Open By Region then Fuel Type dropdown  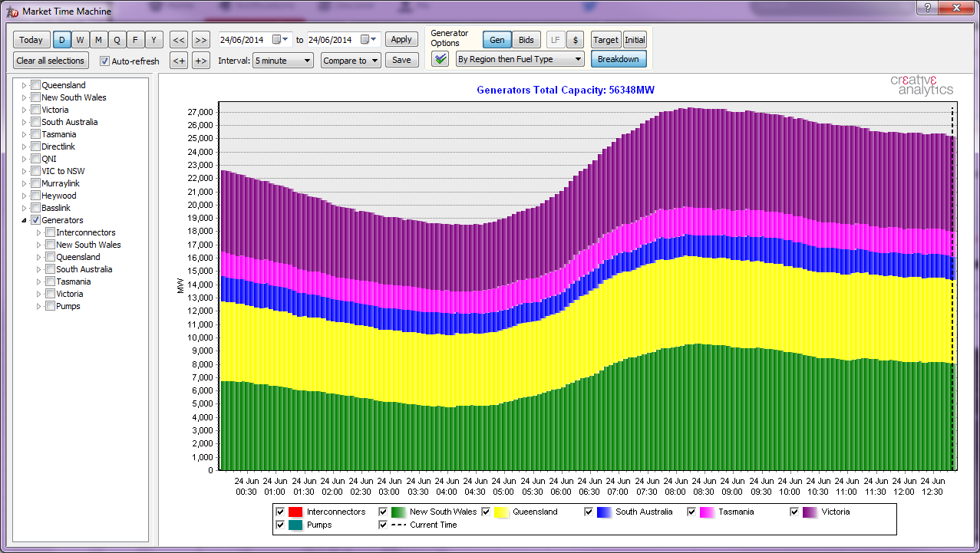520,59
